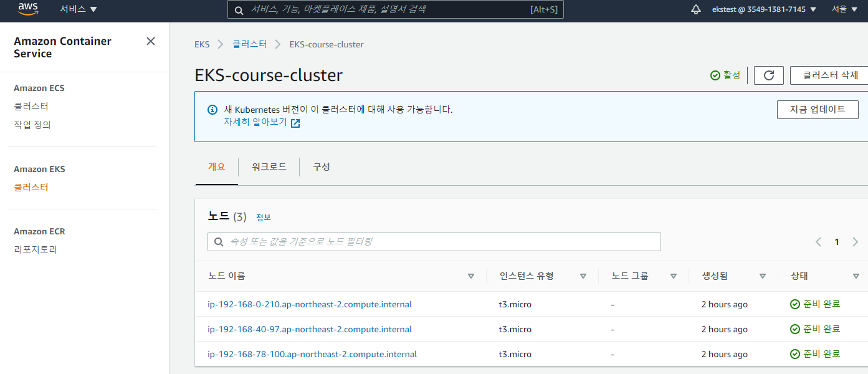Click the 클러스터 삭제 button

(x=829, y=75)
